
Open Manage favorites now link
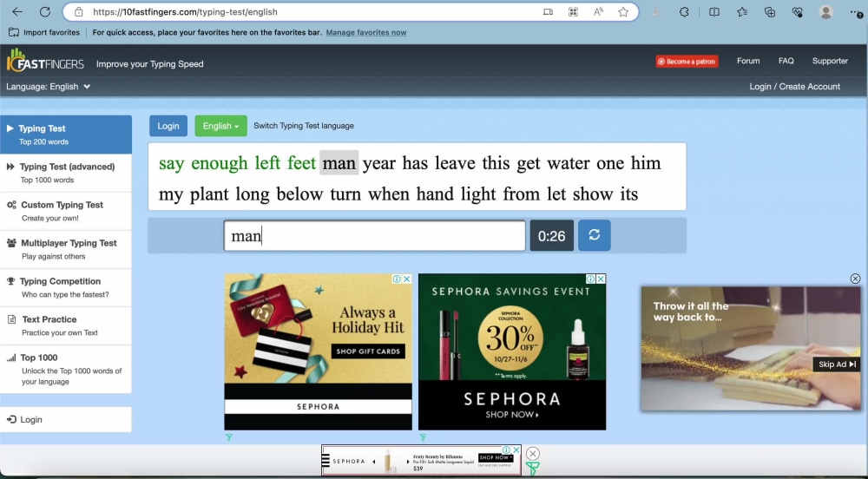point(366,33)
